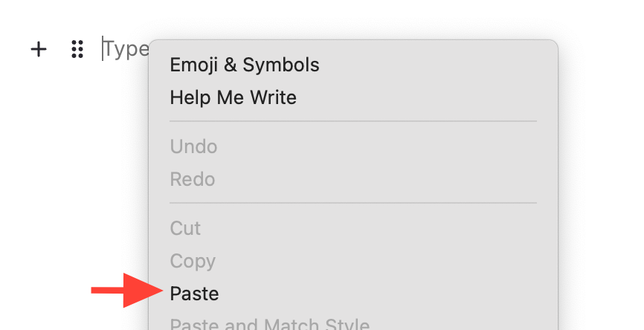This screenshot has height=330, width=644.
Task: Choose Help Me Write menu entry
Action: [234, 97]
